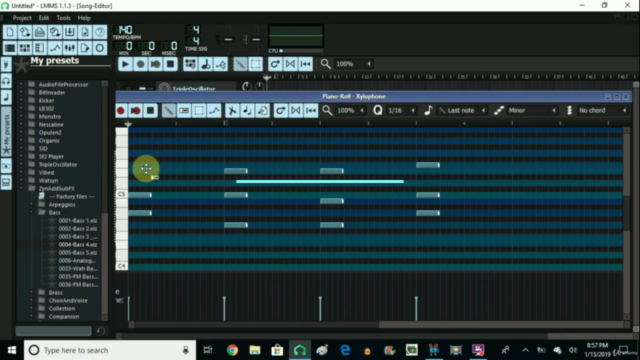640x360 pixels.
Task: Paste notes in Piano Roll
Action: click(263, 111)
